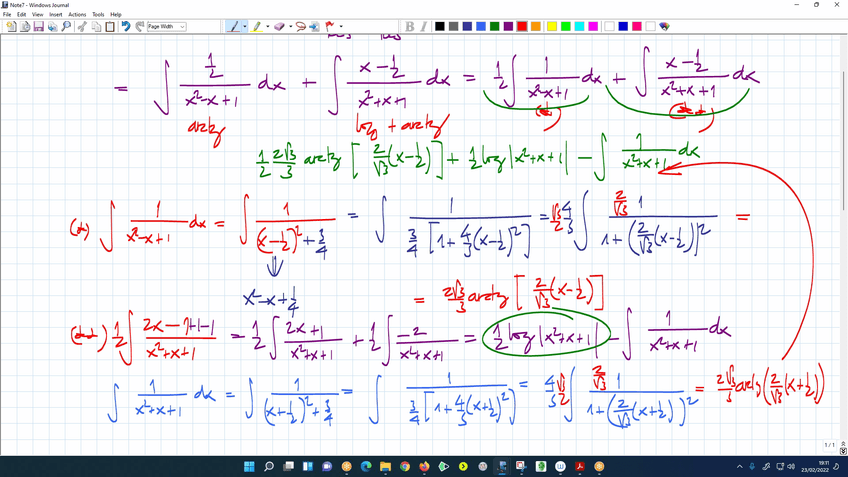Open the Actions menu

pyautogui.click(x=77, y=15)
